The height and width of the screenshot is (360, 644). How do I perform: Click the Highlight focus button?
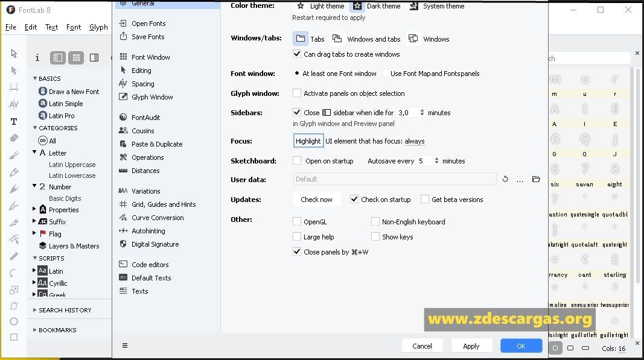tap(308, 141)
